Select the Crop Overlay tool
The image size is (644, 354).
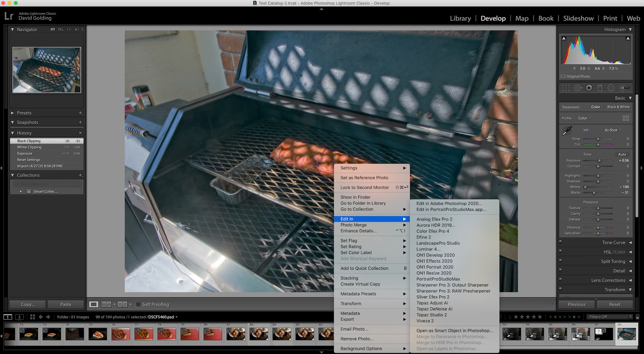tap(566, 88)
